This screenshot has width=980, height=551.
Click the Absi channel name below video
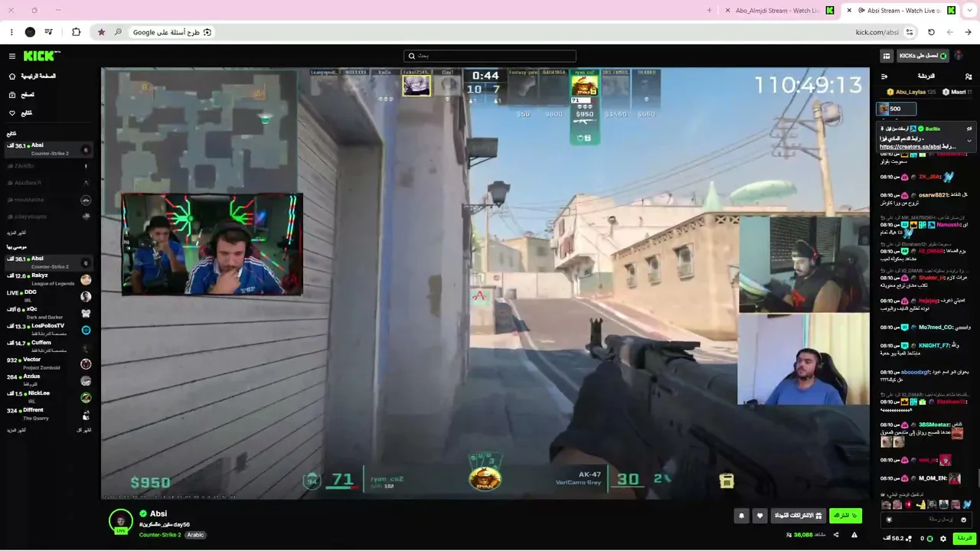pos(158,514)
